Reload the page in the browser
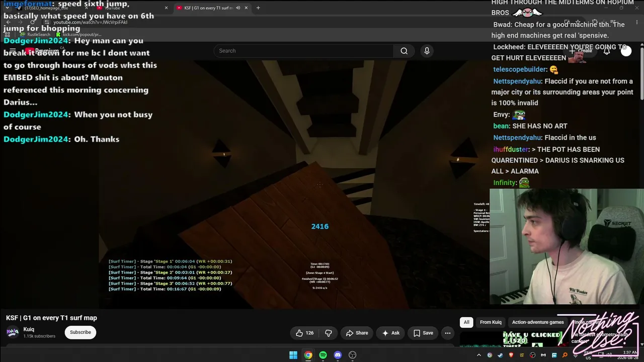The image size is (644, 362). click(33, 22)
